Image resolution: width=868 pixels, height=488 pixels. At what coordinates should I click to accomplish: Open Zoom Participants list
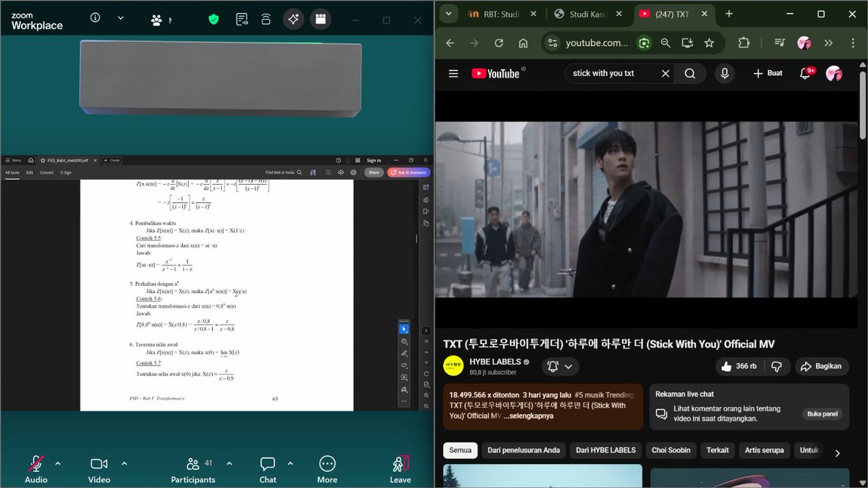(x=193, y=469)
